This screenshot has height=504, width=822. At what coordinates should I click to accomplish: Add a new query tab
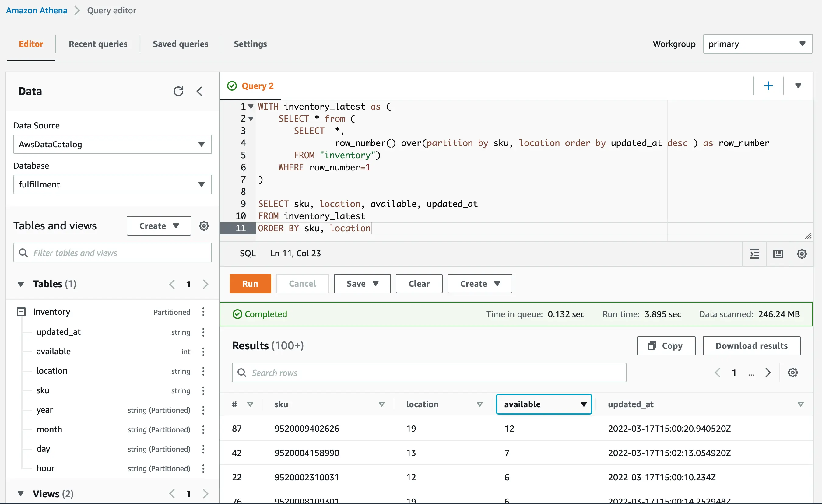click(768, 86)
